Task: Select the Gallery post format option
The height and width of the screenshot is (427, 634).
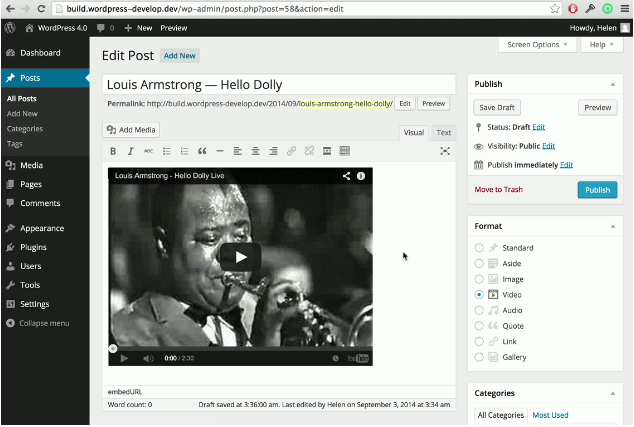Action: point(480,357)
